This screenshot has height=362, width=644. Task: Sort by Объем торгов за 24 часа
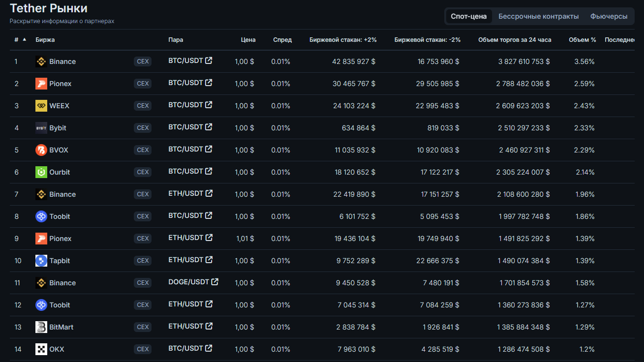click(515, 40)
